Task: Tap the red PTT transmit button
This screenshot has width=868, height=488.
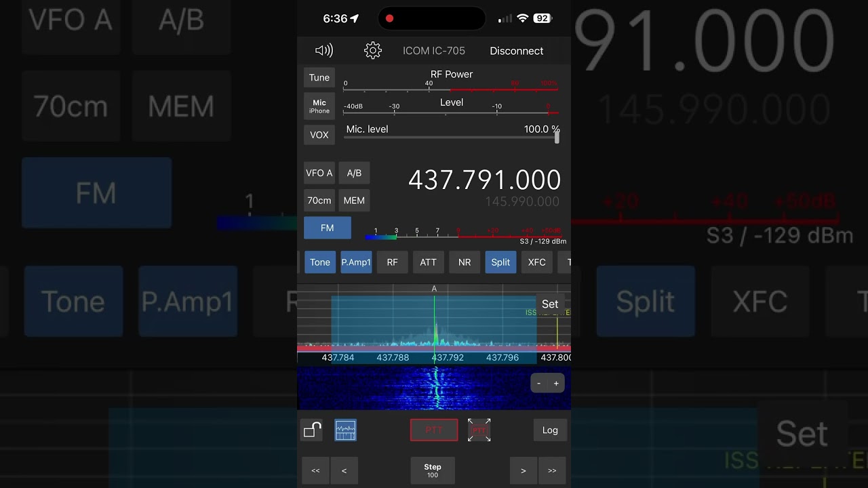Action: tap(434, 430)
